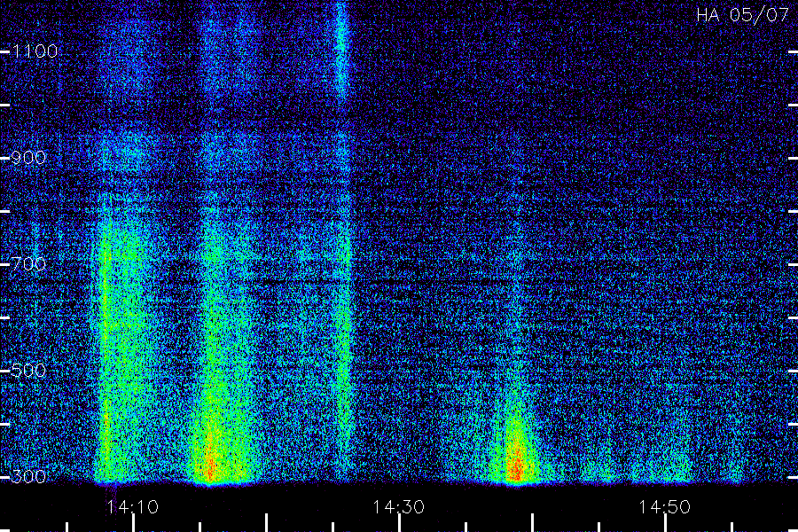Click the red burst peak near 14:39

(x=516, y=465)
